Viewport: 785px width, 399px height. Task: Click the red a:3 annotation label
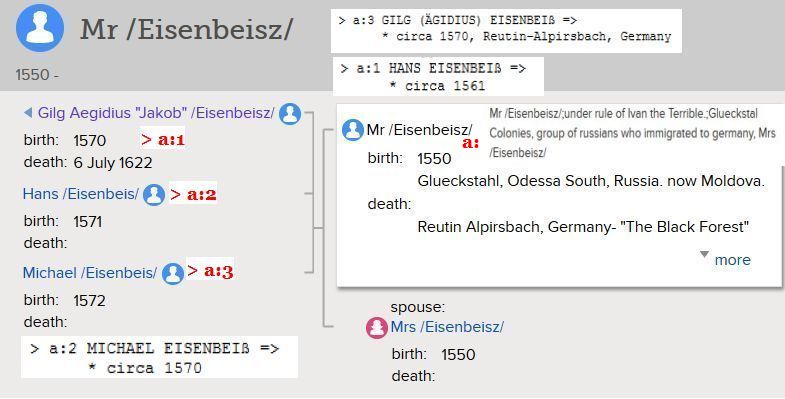point(210,271)
